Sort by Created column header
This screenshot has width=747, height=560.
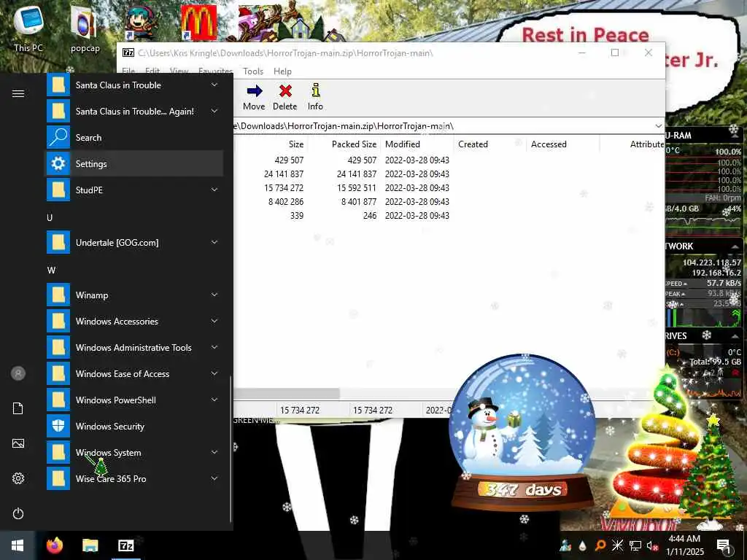pyautogui.click(x=490, y=144)
